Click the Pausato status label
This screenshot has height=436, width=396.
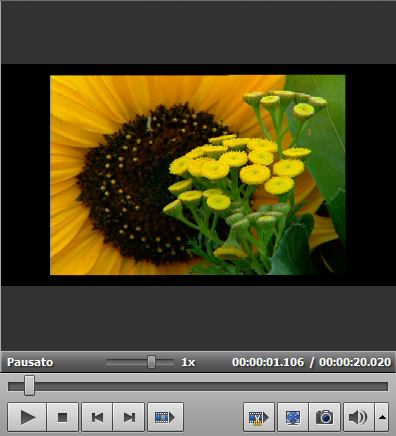click(x=30, y=362)
